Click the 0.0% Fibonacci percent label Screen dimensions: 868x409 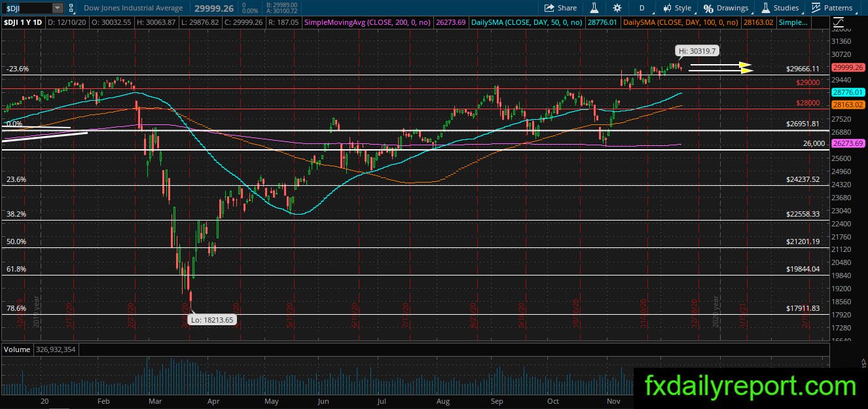click(14, 123)
